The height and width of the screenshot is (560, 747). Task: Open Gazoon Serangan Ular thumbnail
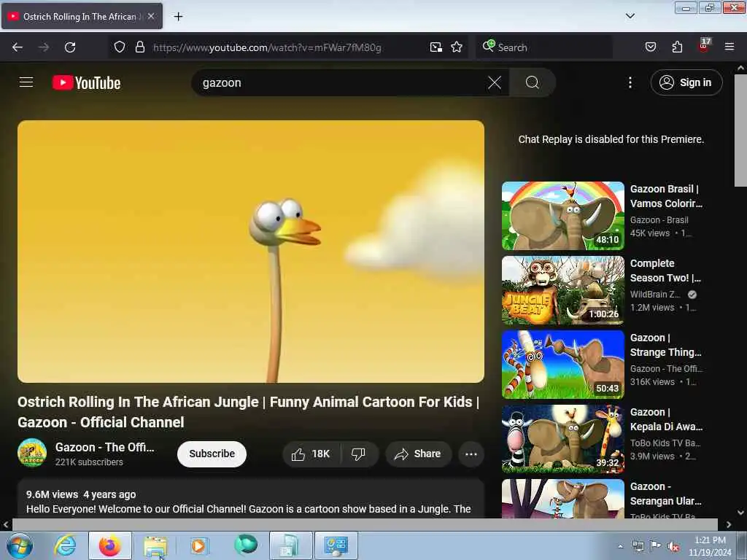562,499
